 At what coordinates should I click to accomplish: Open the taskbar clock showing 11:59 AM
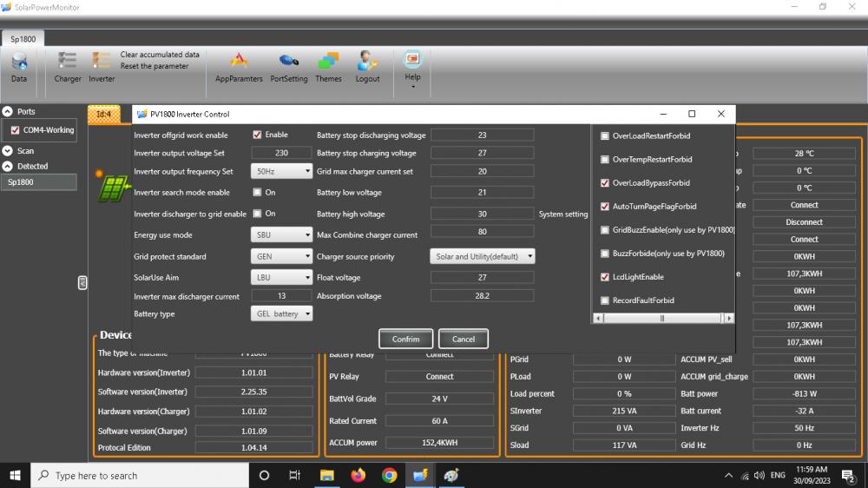811,475
